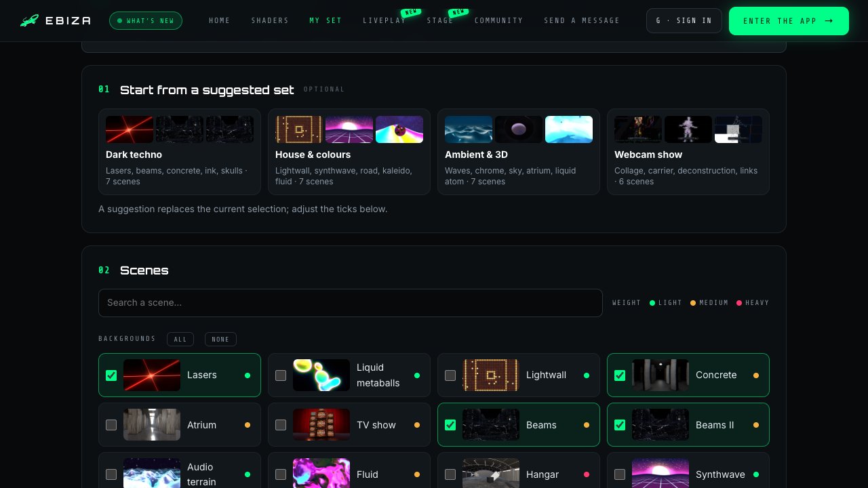Viewport: 868px width, 488px height.
Task: Choose the Dark techno suggested set
Action: point(180,152)
